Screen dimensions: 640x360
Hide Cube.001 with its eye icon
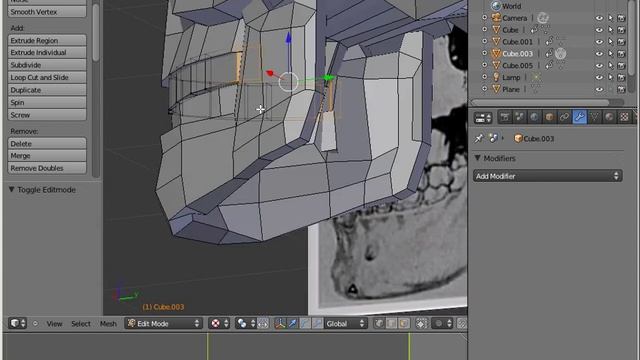pyautogui.click(x=599, y=42)
